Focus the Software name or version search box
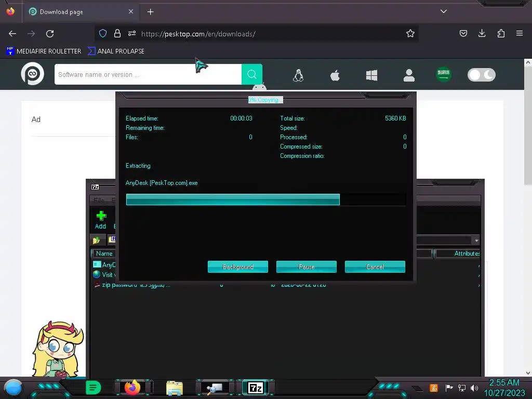The height and width of the screenshot is (399, 532). 148,74
